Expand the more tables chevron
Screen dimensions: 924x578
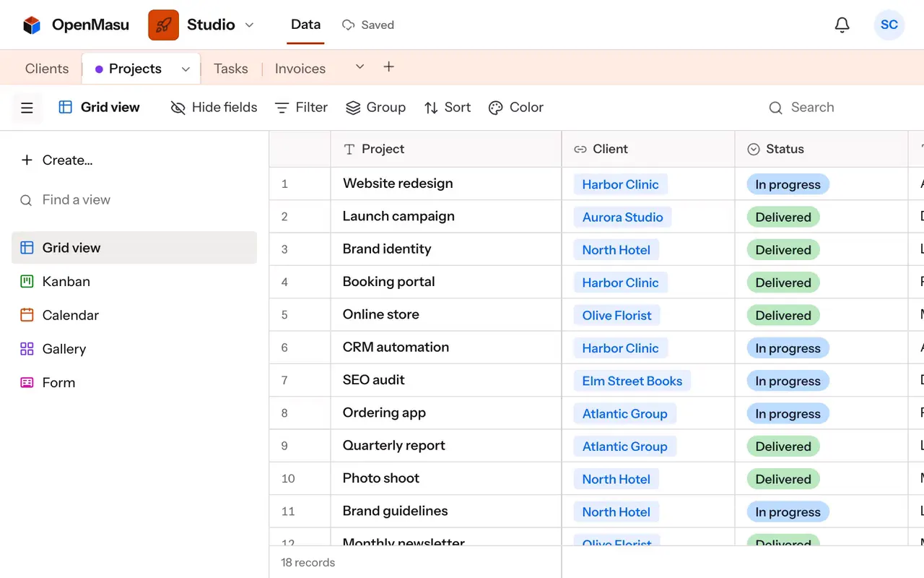[x=359, y=67]
